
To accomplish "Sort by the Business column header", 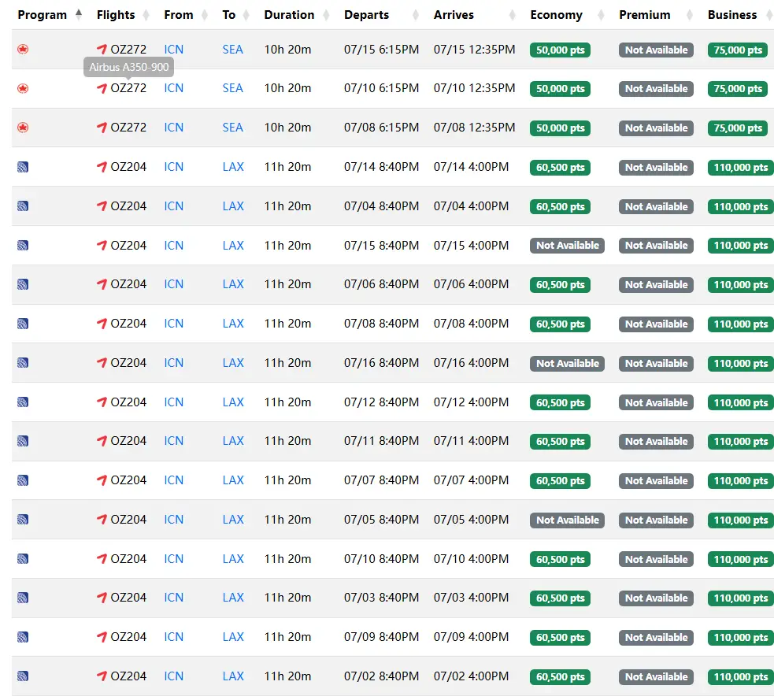I will [731, 15].
